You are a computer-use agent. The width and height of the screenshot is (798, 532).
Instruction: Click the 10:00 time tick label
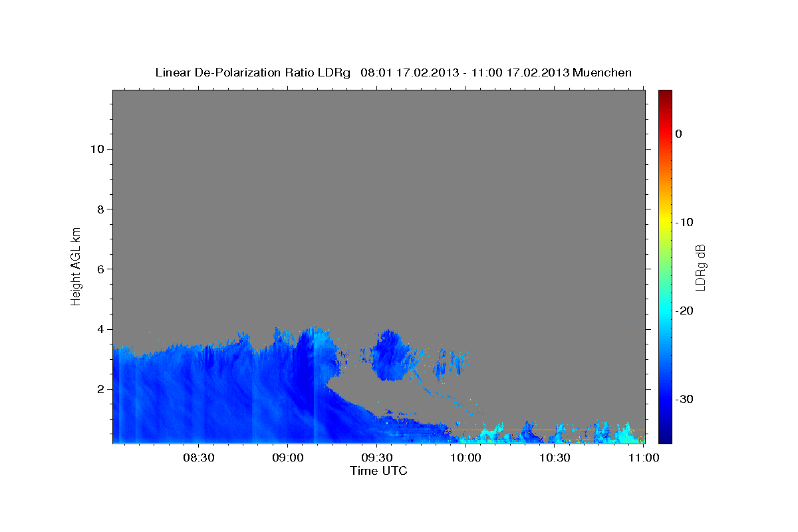465,458
